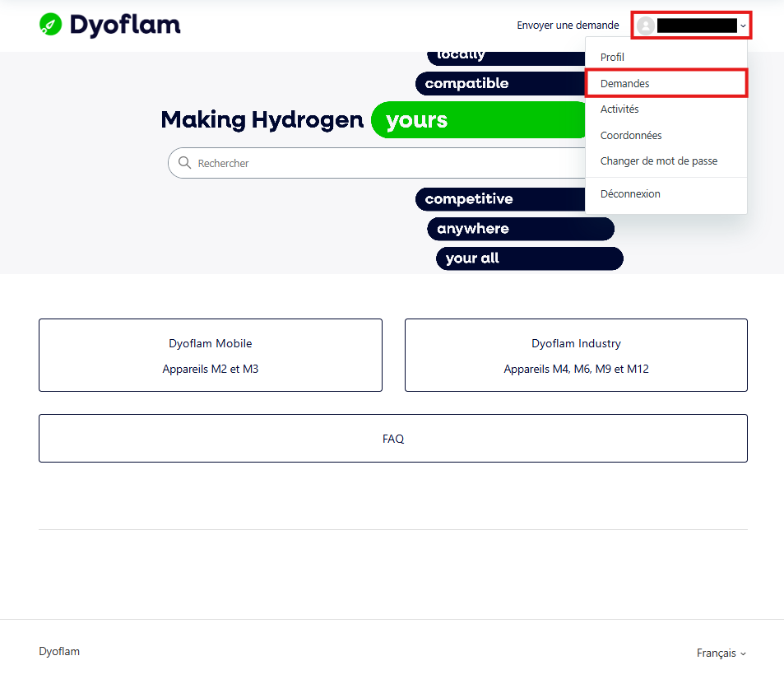Select Profil from user menu
This screenshot has width=784, height=679.
pyautogui.click(x=666, y=57)
